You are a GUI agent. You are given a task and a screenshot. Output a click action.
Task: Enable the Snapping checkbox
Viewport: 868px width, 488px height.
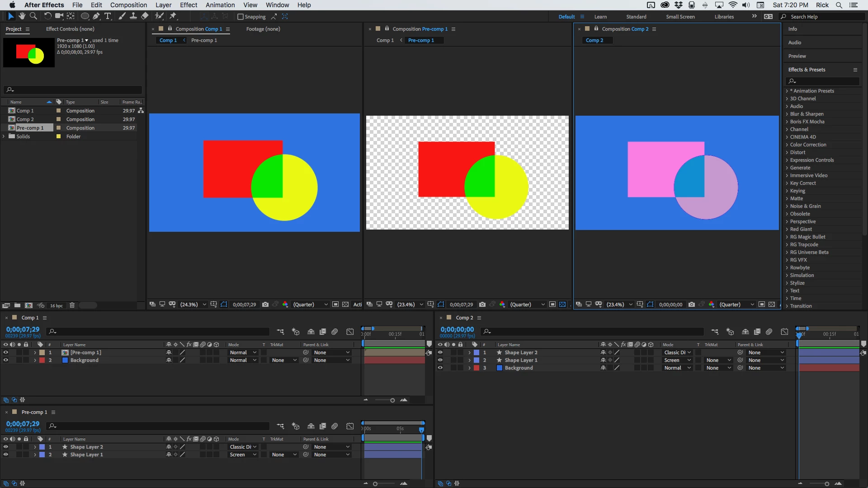click(241, 17)
